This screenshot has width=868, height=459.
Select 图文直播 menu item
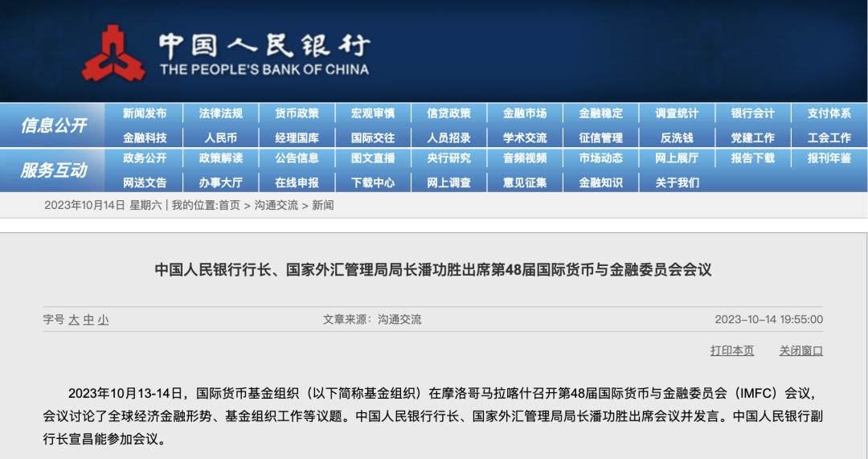[373, 158]
